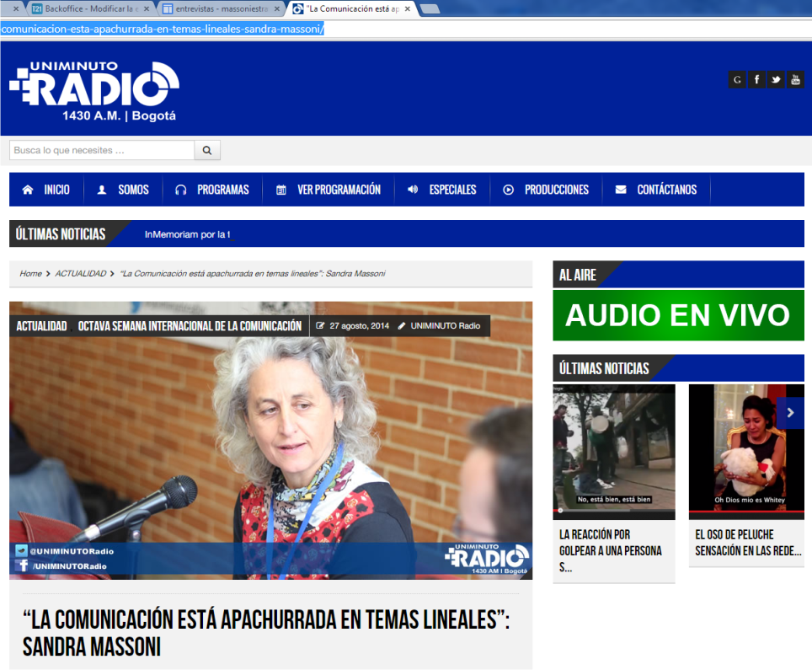Click the envelope icon next to CONTÁCTANOS
This screenshot has height=670, width=812.
point(622,190)
